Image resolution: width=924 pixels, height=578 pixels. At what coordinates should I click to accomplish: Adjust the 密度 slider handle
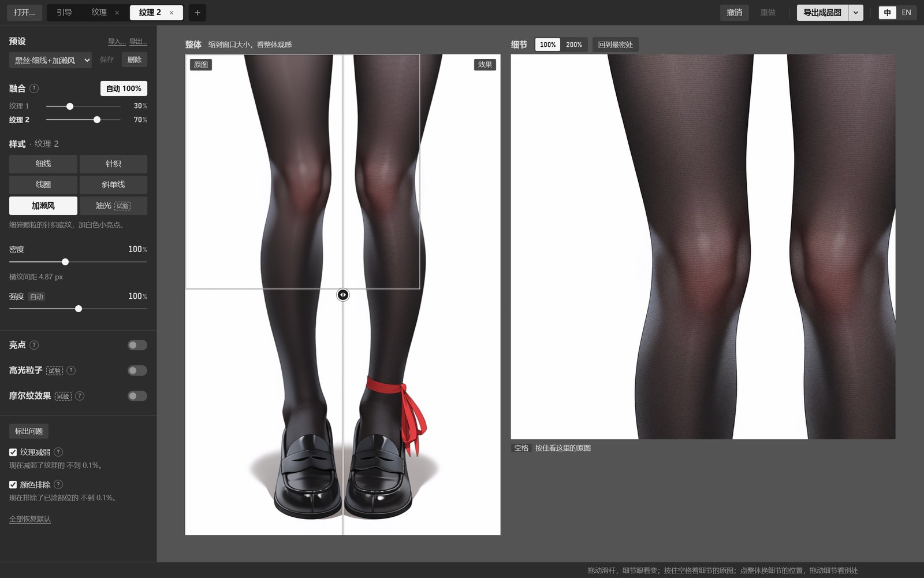click(65, 262)
